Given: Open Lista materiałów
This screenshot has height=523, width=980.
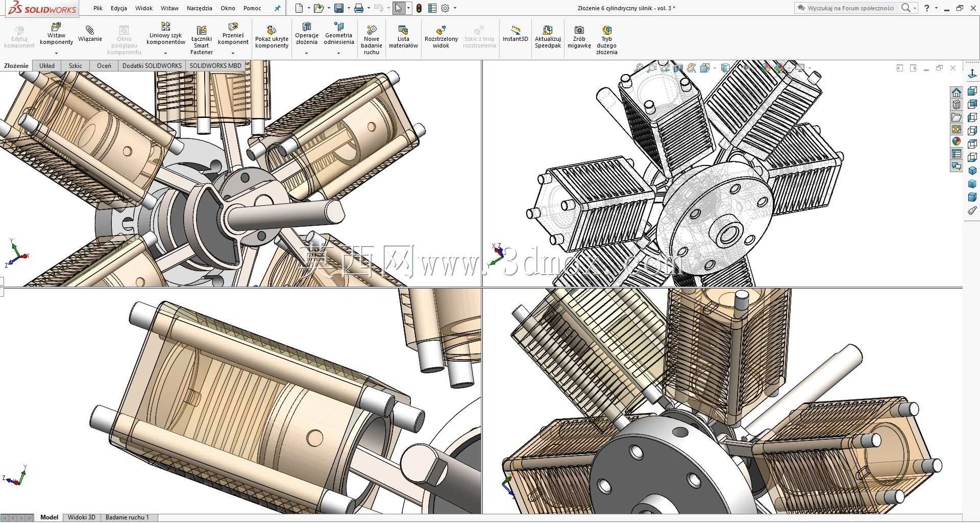Looking at the screenshot, I should pyautogui.click(x=403, y=37).
